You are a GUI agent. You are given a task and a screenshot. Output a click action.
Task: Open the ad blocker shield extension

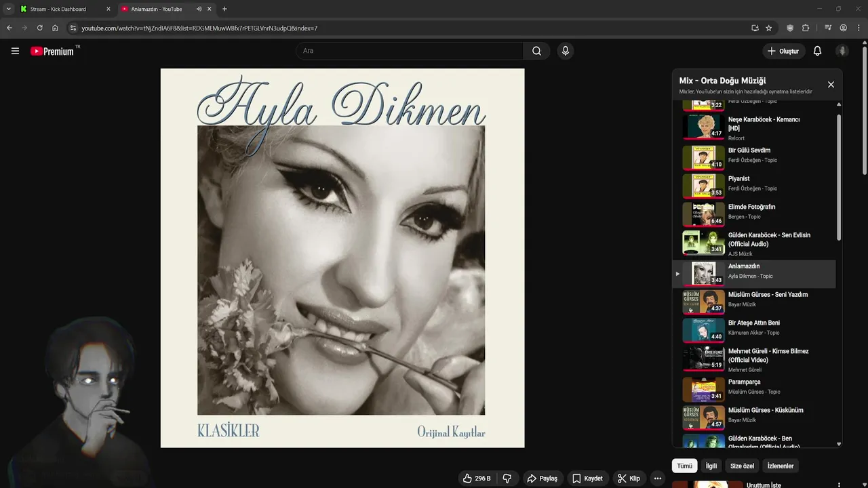(790, 28)
